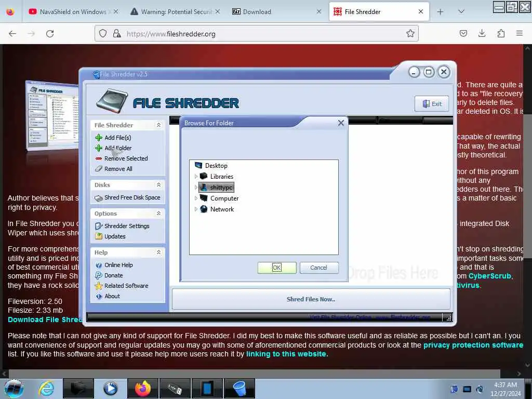
Task: Open a new Firefox tab
Action: (441, 12)
